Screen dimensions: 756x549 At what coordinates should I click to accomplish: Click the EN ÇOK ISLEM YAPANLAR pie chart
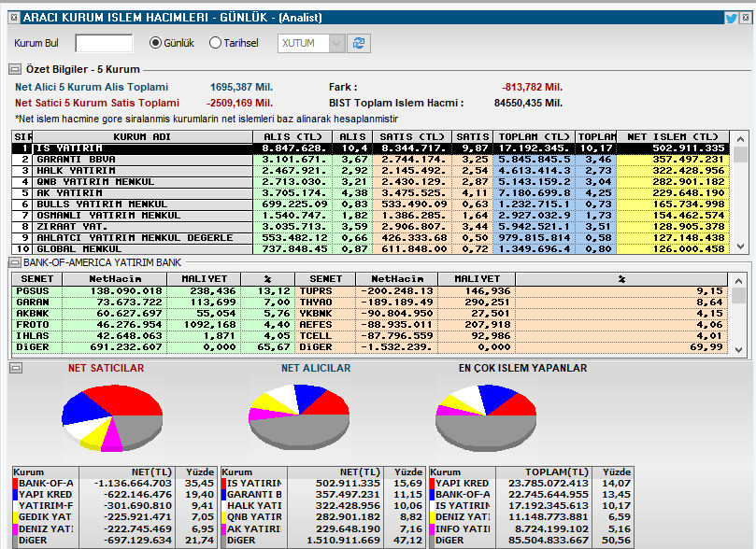coord(486,418)
